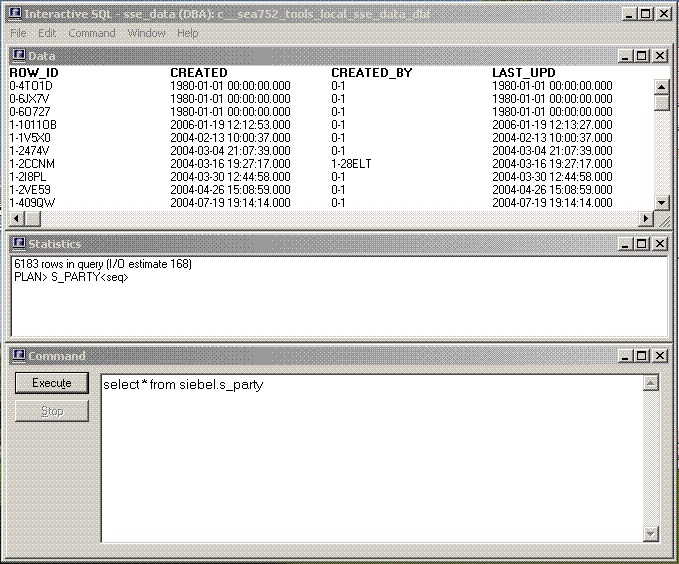Click '6183 rows in query' statistics line
This screenshot has width=679, height=564.
(103, 264)
